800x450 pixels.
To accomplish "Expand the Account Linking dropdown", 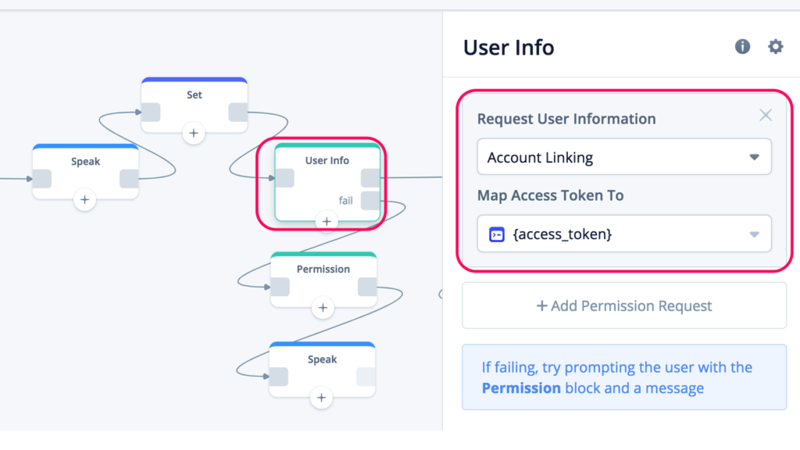I will (624, 157).
